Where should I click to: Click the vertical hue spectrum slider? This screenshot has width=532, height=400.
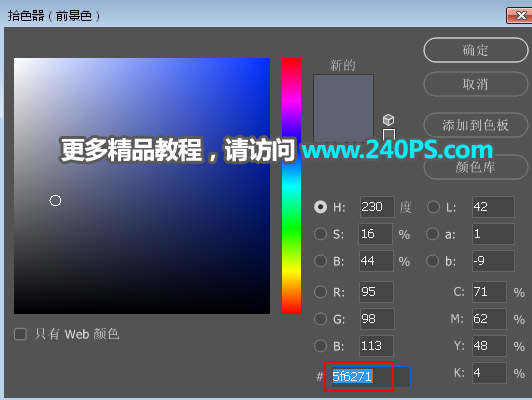(291, 186)
